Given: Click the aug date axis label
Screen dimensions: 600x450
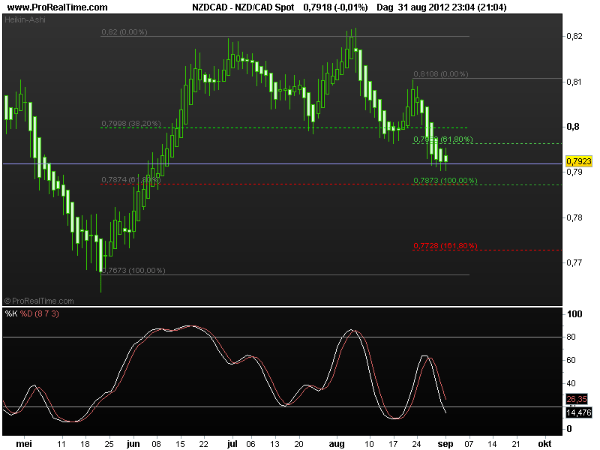Looking at the screenshot, I should pos(337,444).
